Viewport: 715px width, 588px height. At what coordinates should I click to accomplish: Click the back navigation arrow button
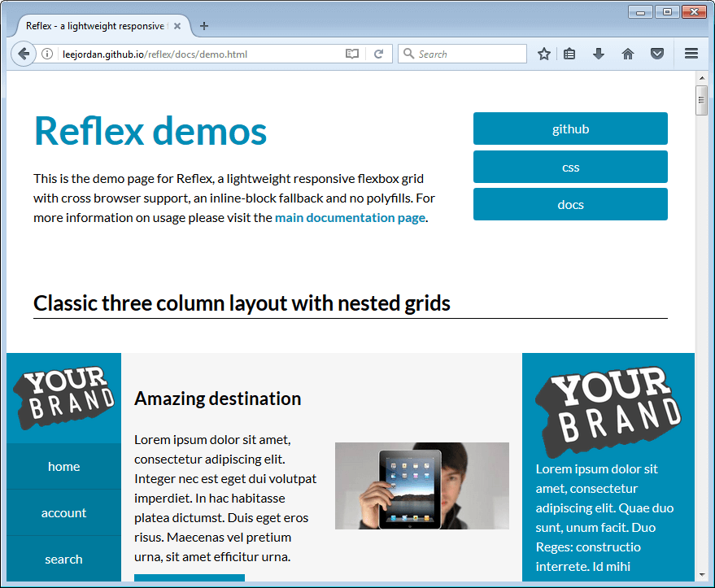(24, 54)
